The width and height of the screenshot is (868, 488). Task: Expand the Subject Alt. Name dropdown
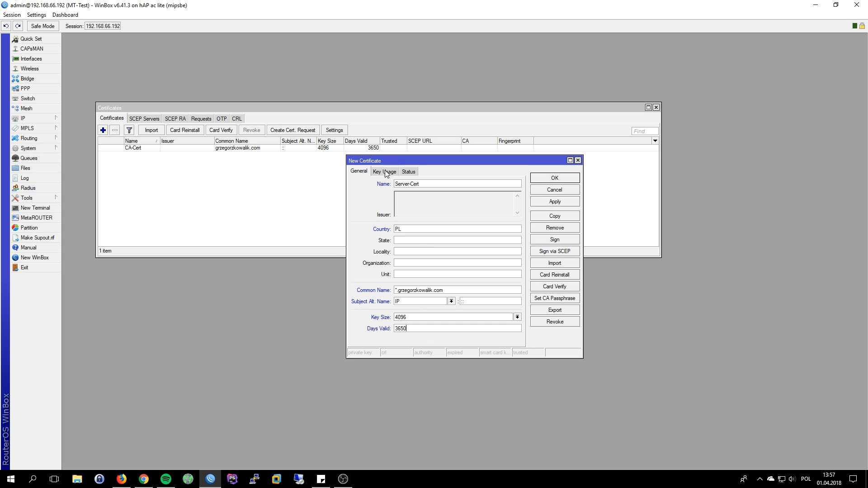pos(451,301)
